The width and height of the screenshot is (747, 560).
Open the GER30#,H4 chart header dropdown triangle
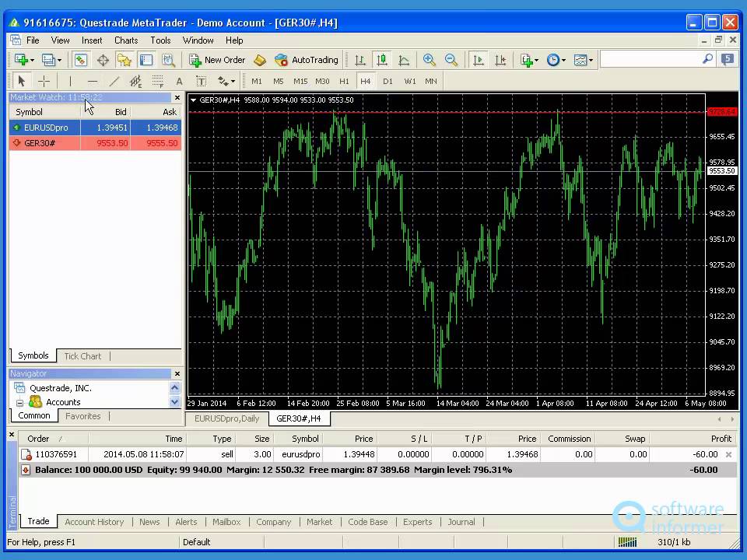click(x=194, y=100)
